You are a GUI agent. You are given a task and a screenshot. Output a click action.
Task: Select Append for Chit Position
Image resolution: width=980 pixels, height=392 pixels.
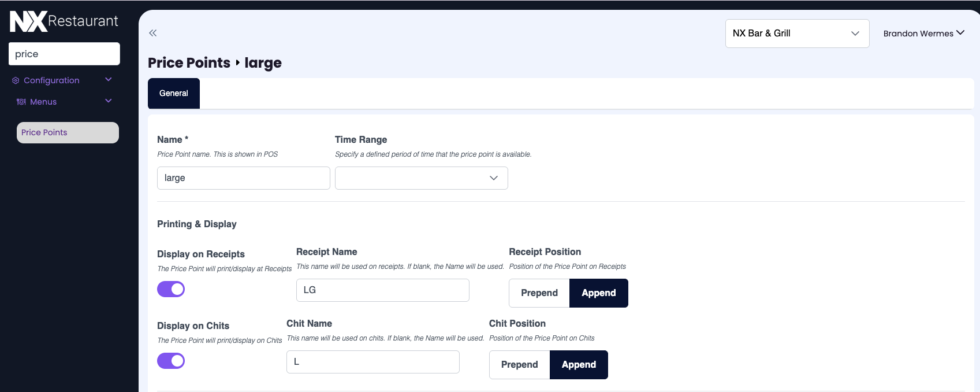[x=579, y=365]
